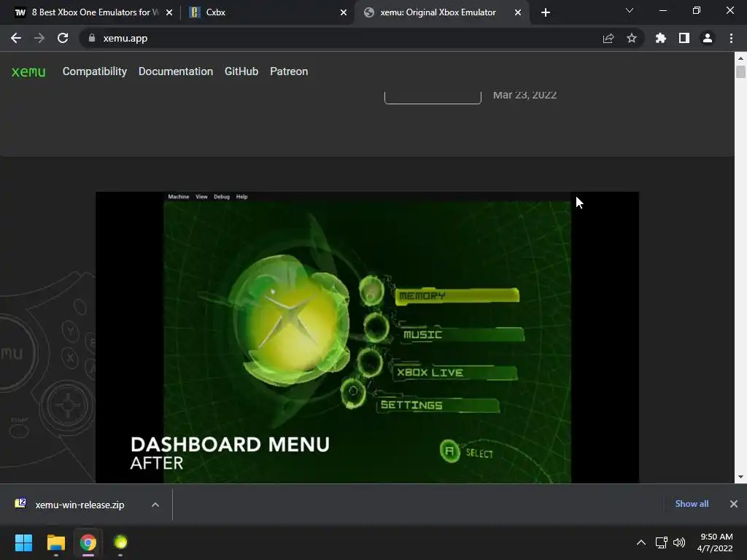Click the Chrome taskbar icon

[x=88, y=542]
